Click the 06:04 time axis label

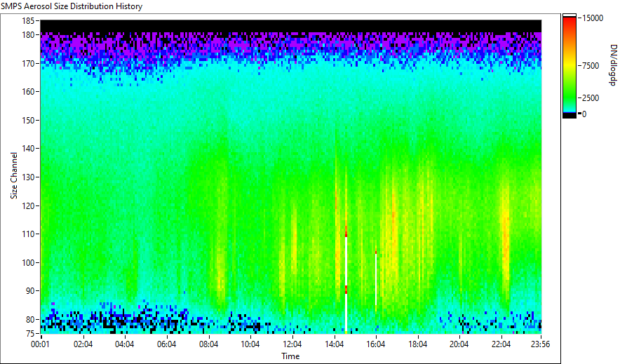(x=166, y=344)
